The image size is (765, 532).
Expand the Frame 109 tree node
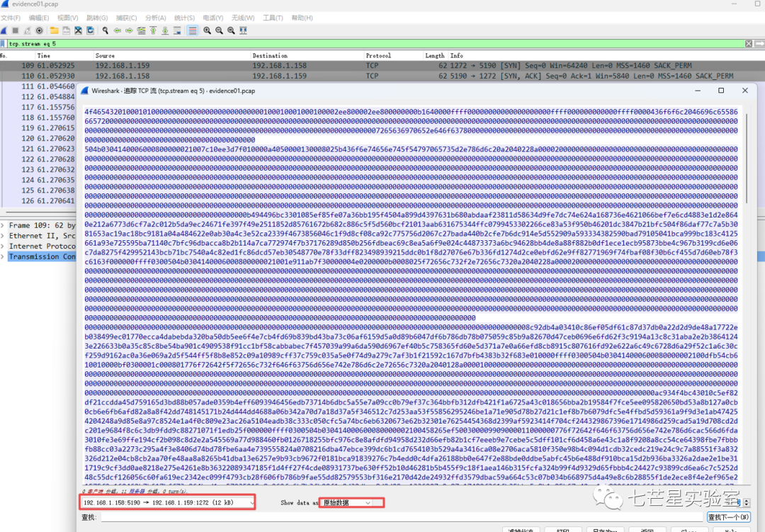point(3,225)
